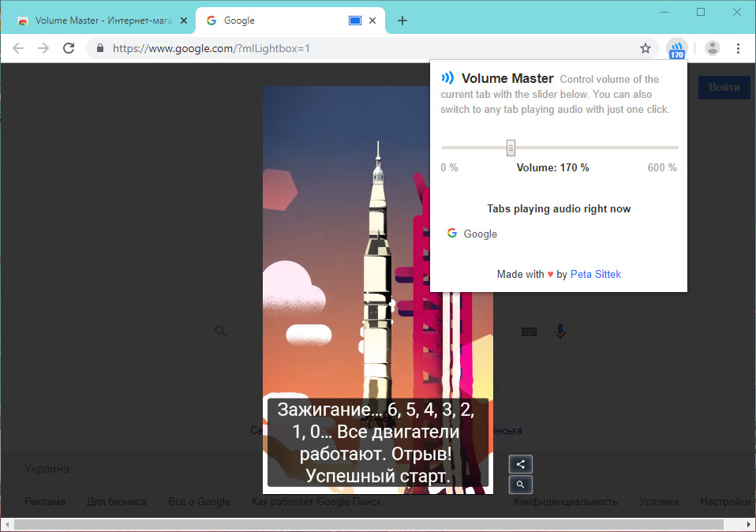Switch to the Volume Master store tab
756x532 pixels.
97,21
